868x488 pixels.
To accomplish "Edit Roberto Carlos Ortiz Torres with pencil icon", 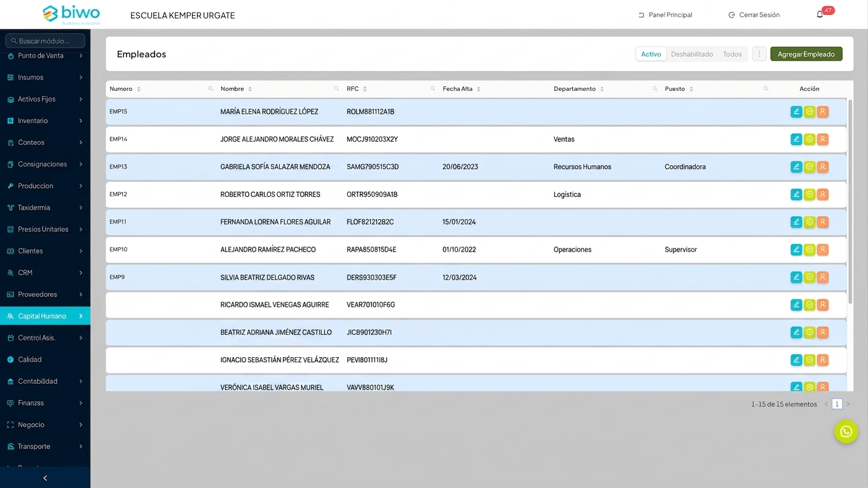I will pos(796,194).
